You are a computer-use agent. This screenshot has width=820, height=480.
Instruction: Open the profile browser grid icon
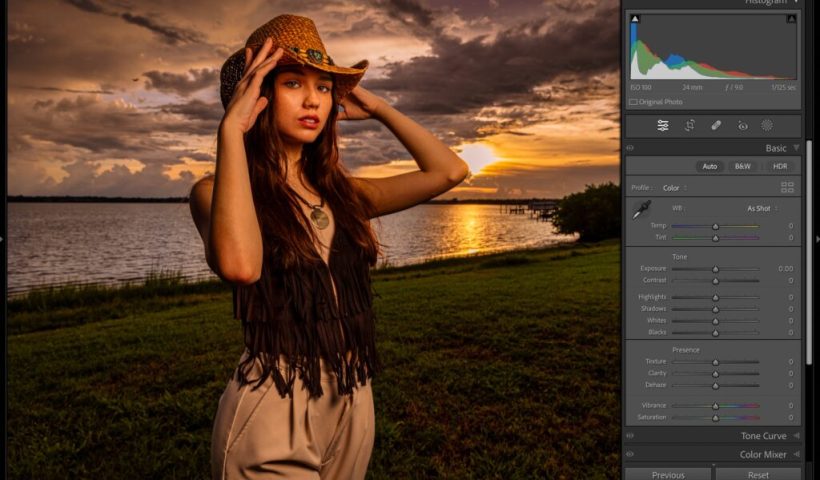click(787, 187)
